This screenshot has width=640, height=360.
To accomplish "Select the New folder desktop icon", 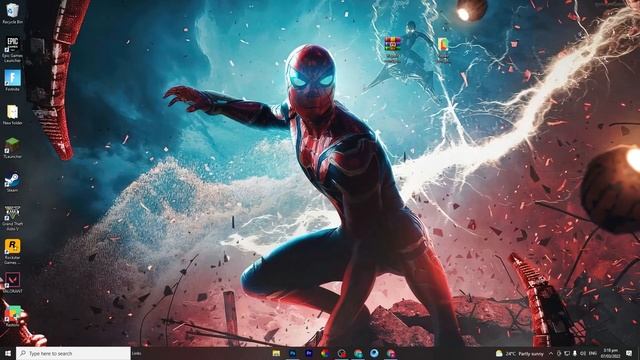I will (12, 115).
